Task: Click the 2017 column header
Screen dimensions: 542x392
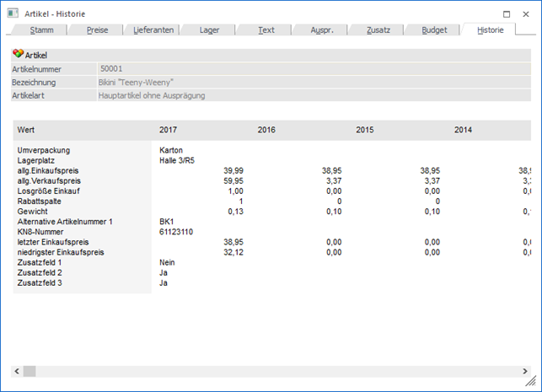Action: point(169,130)
